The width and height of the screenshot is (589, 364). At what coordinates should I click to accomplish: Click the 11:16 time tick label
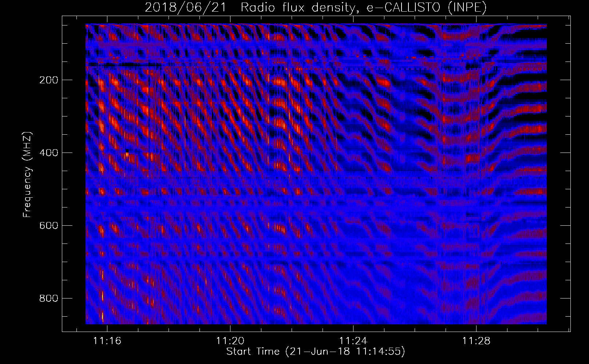(107, 341)
